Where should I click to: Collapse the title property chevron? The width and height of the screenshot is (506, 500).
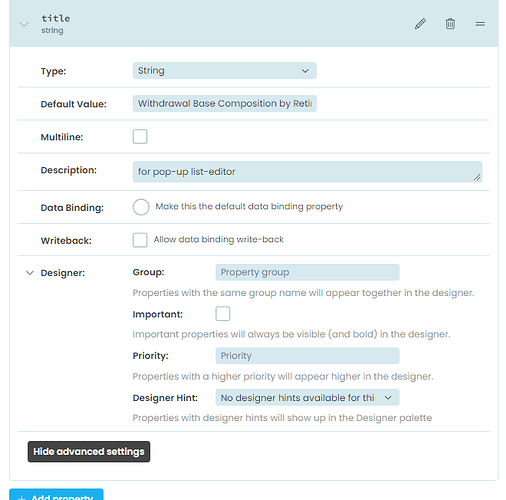pyautogui.click(x=24, y=24)
